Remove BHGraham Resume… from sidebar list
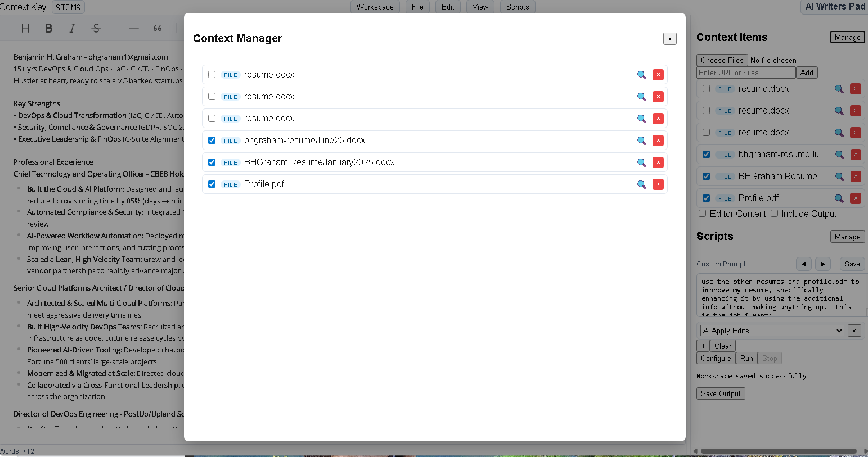This screenshot has width=868, height=457. [856, 177]
